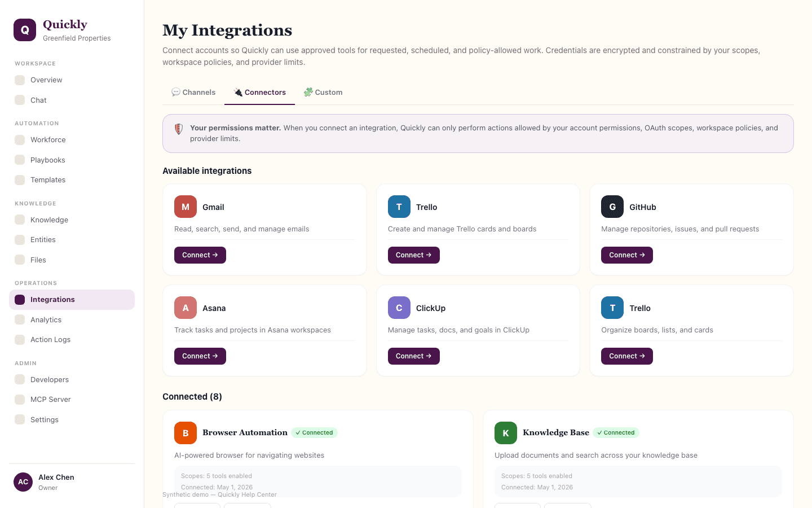Click the Knowledge Base K icon

pos(506,433)
